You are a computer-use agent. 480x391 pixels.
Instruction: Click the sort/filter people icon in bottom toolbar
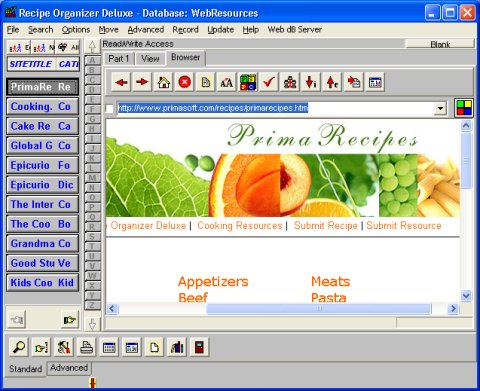[64, 347]
